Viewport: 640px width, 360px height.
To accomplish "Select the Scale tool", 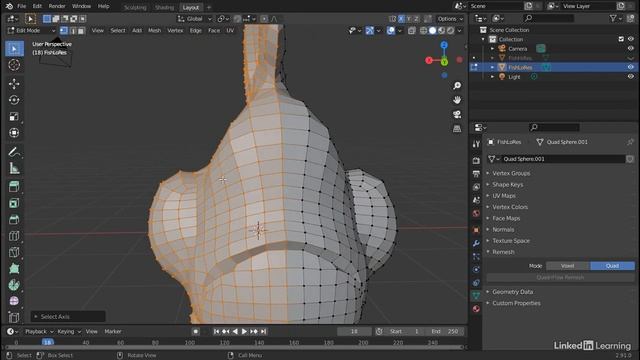I will point(14,116).
